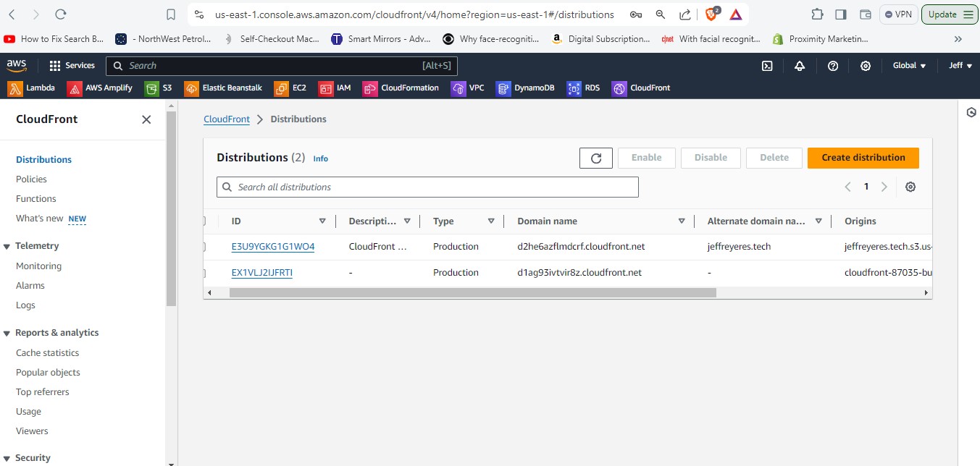Open CloudFormation service shortcut
The image size is (980, 466).
pos(401,88)
